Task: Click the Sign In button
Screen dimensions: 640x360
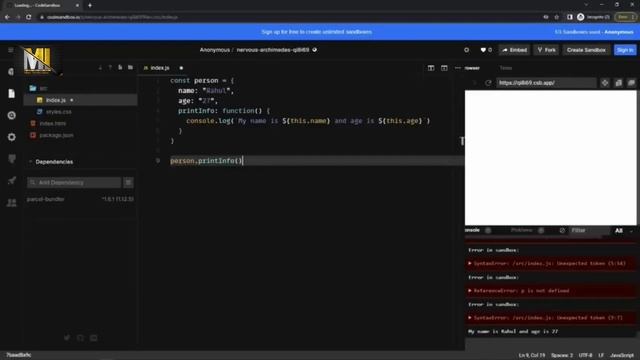Action: 625,50
